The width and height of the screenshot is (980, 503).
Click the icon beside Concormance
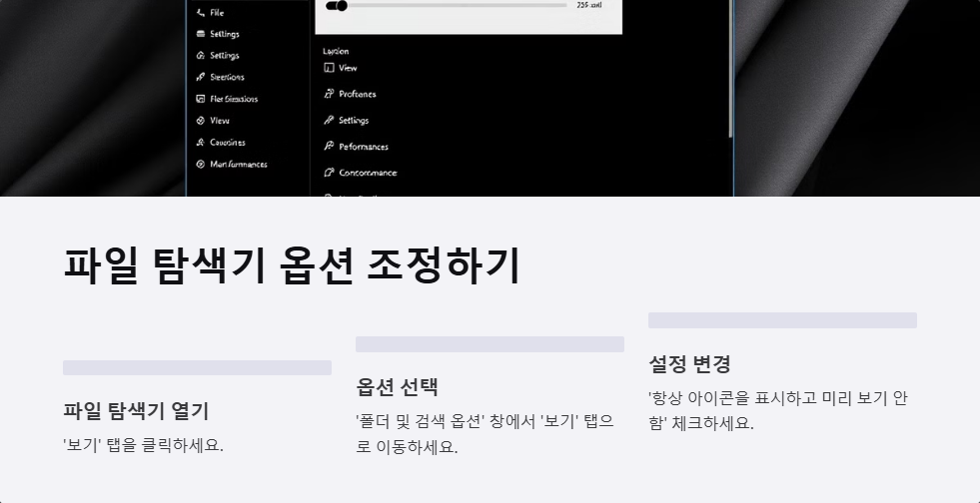pyautogui.click(x=329, y=173)
